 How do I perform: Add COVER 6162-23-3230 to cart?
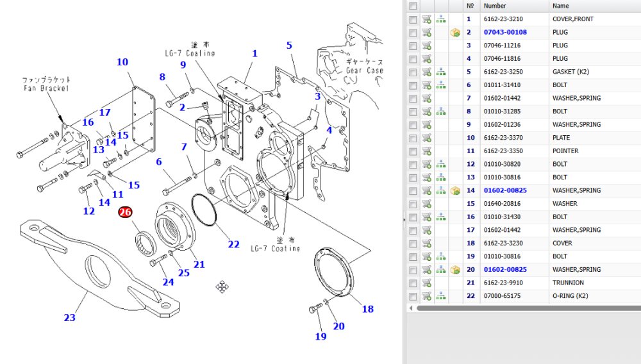(427, 243)
